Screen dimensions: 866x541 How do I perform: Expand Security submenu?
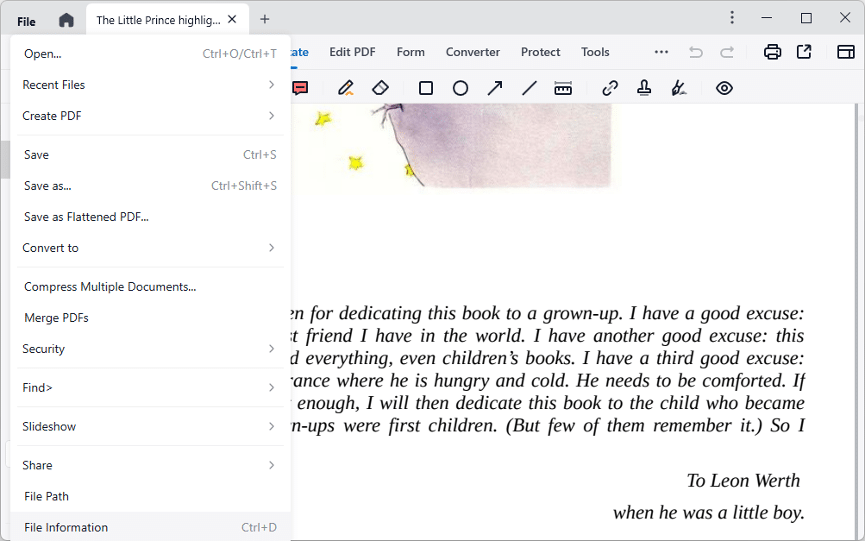pos(150,348)
